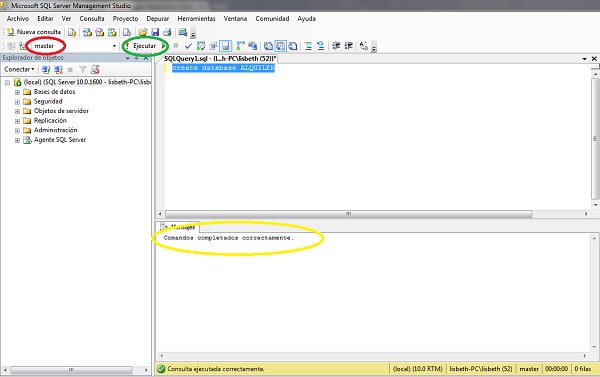The height and width of the screenshot is (377, 600).
Task: Open the standard toolbar options arrow
Action: pos(193,34)
